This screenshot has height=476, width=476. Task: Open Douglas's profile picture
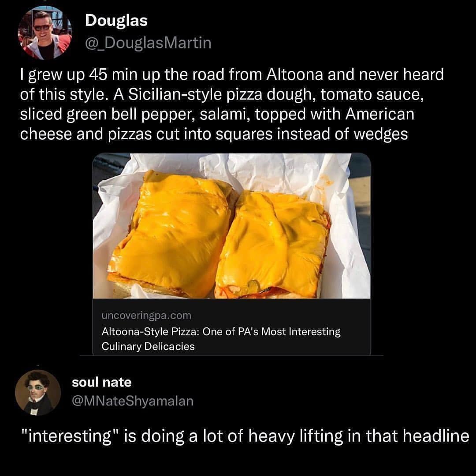[44, 33]
